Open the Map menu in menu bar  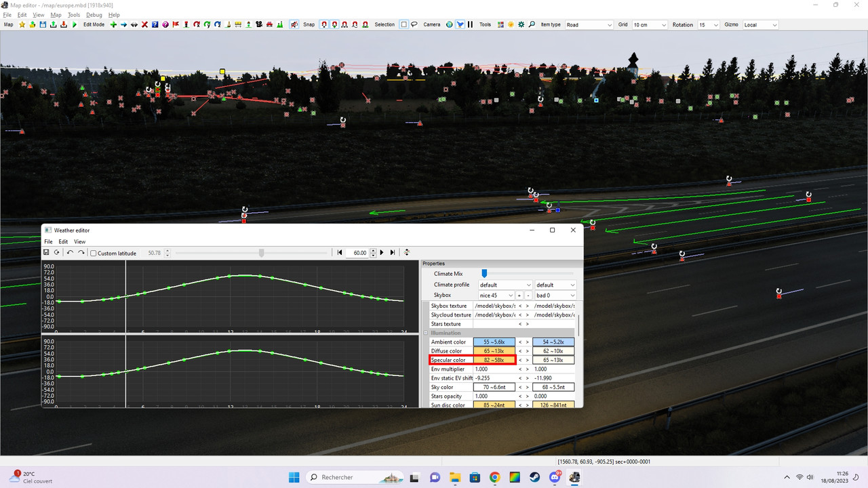click(56, 15)
